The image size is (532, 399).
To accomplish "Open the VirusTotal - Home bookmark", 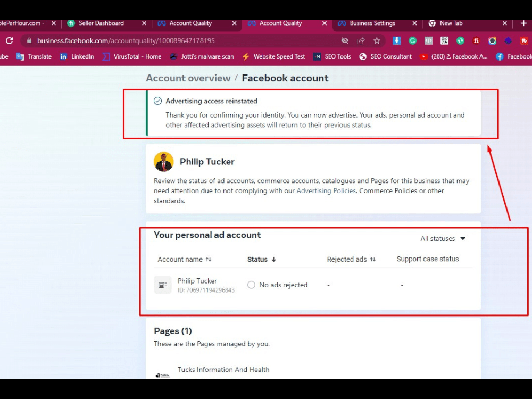I will tap(132, 56).
